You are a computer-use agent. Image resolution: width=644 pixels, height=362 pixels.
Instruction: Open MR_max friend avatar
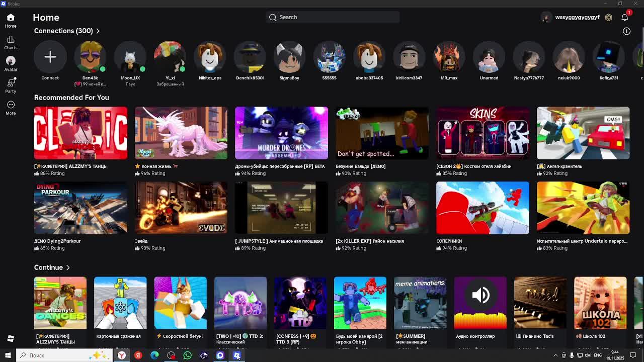pyautogui.click(x=449, y=57)
